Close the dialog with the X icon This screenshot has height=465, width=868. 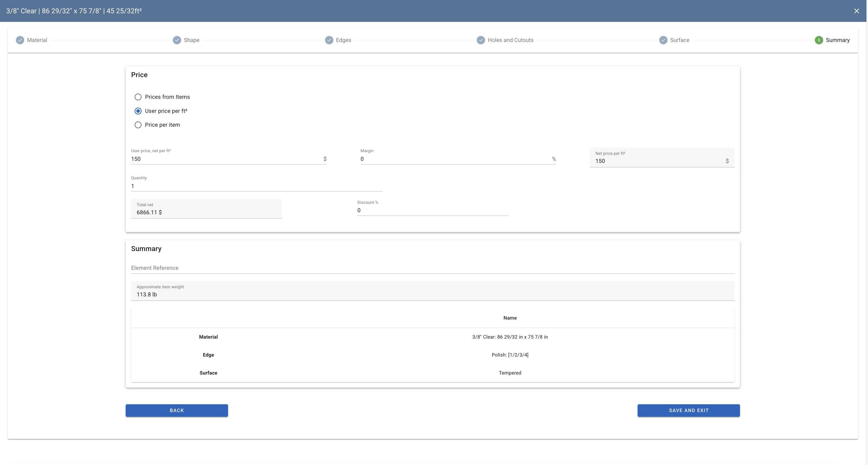coord(857,11)
